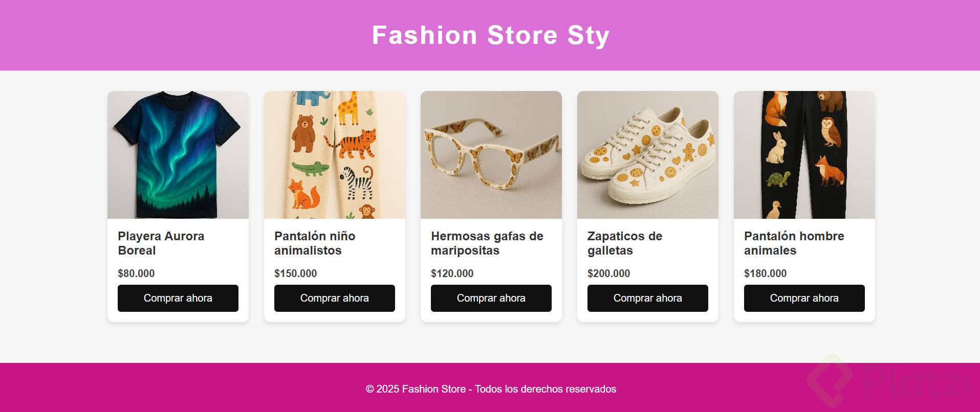Purchase Hermosas gafas de maripositas now
The width and height of the screenshot is (980, 412).
click(491, 298)
